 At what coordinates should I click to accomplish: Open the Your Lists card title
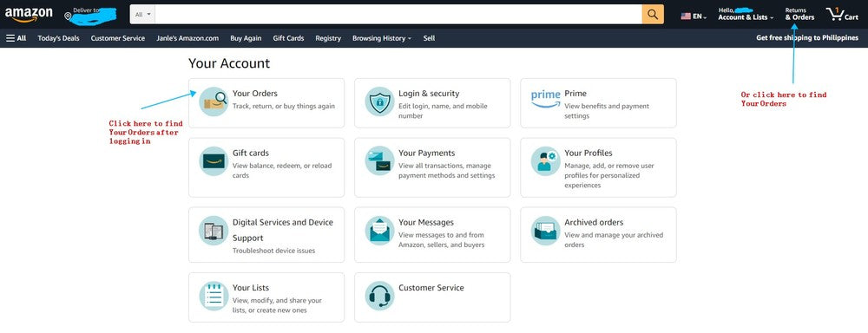point(251,288)
